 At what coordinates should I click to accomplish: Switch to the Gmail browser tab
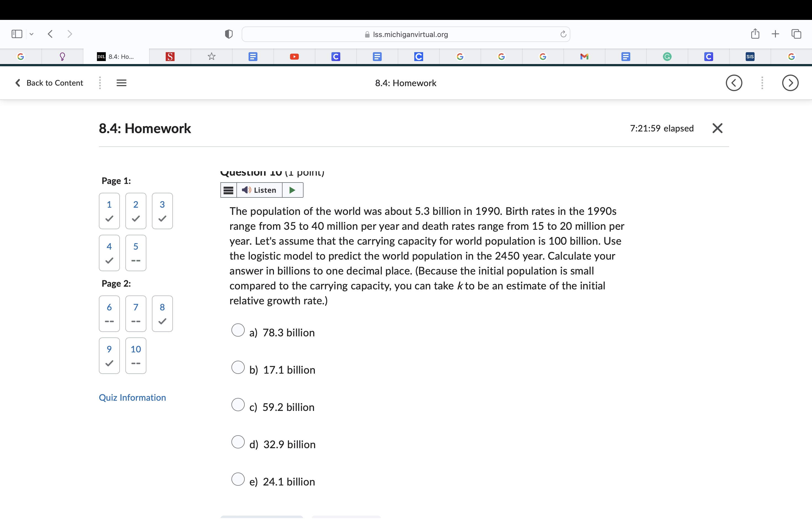click(584, 56)
